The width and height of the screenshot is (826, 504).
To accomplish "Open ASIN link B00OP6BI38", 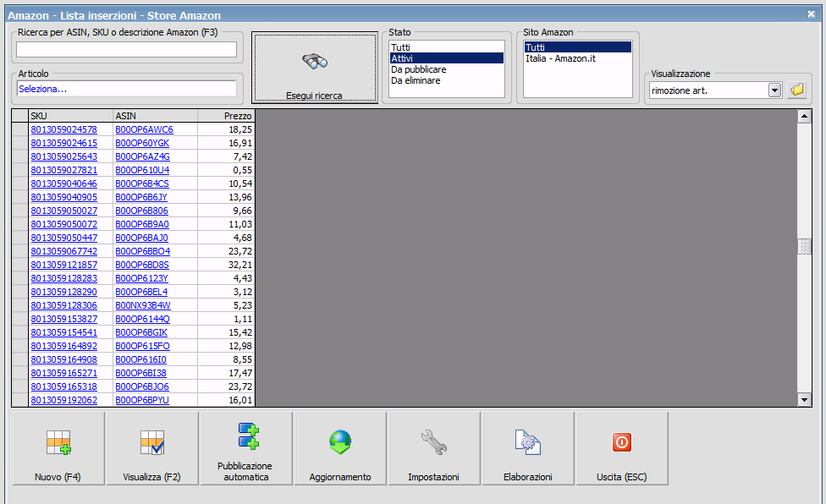I will (140, 374).
